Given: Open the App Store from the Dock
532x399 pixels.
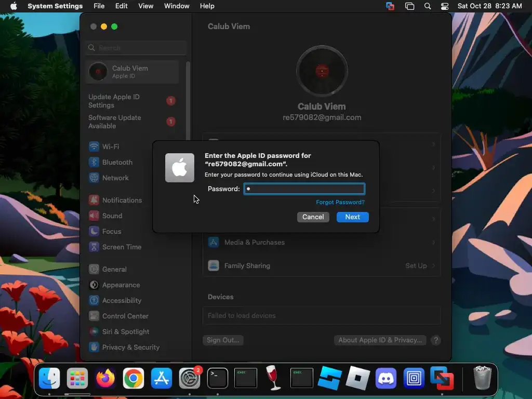Looking at the screenshot, I should [162, 378].
